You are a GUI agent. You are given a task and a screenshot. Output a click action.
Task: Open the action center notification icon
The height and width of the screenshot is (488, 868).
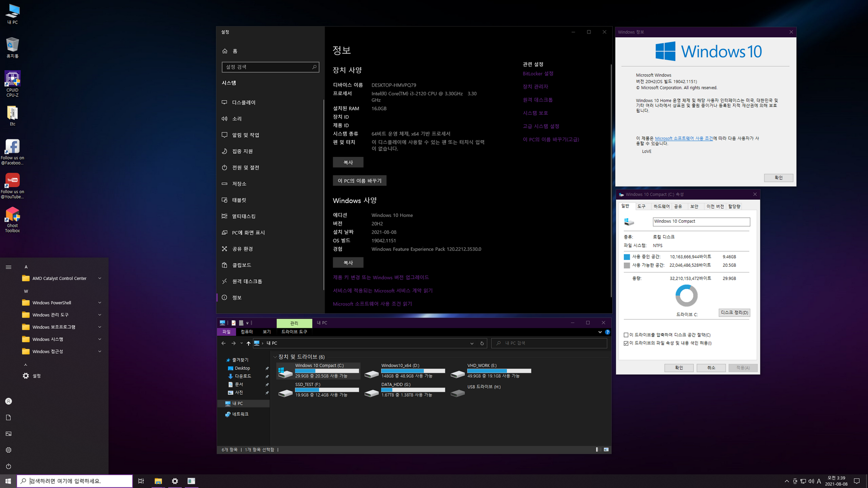click(857, 481)
